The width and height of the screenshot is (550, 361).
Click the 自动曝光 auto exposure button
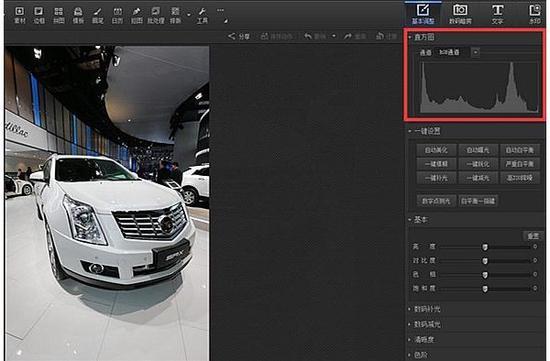pos(478,150)
